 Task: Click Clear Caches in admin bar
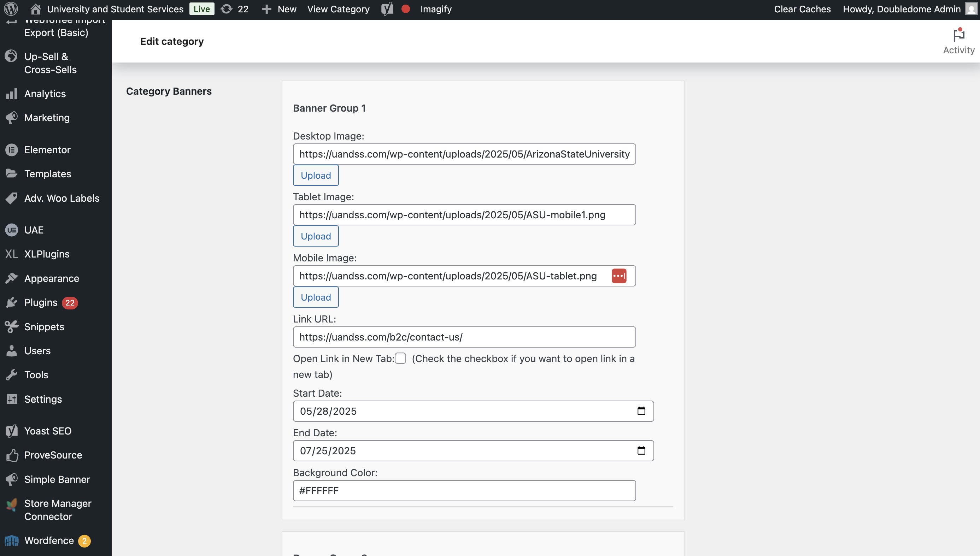802,9
